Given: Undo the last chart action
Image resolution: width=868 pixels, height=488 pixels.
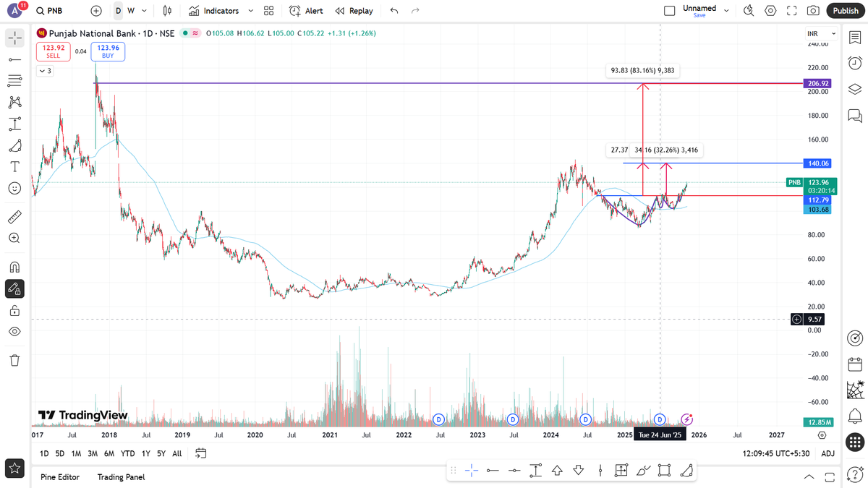Looking at the screenshot, I should point(393,11).
